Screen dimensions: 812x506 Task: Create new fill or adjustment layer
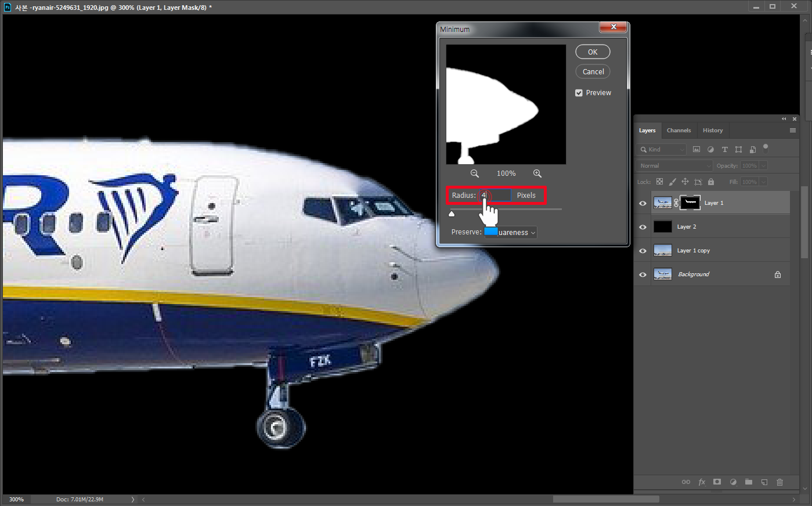coord(733,482)
